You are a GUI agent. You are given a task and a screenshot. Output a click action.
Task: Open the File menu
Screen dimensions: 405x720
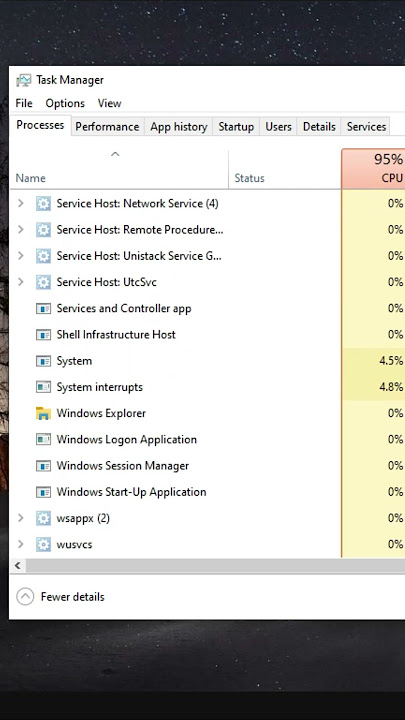tap(24, 103)
